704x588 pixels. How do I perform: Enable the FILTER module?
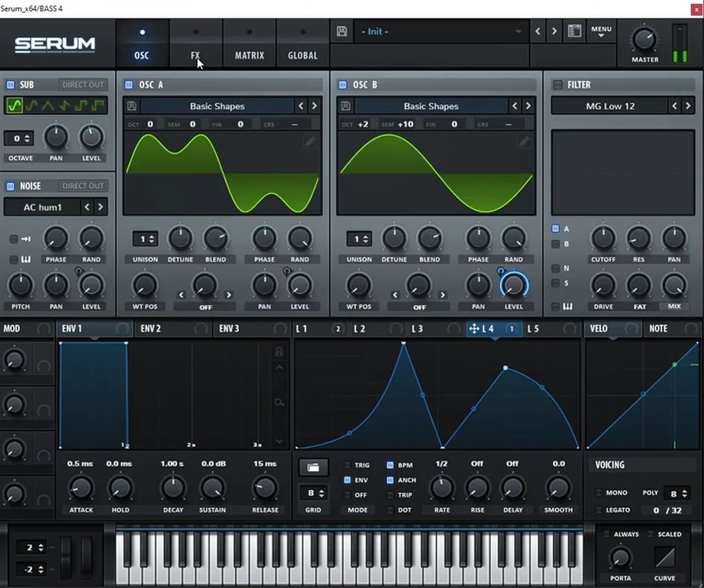tap(557, 85)
